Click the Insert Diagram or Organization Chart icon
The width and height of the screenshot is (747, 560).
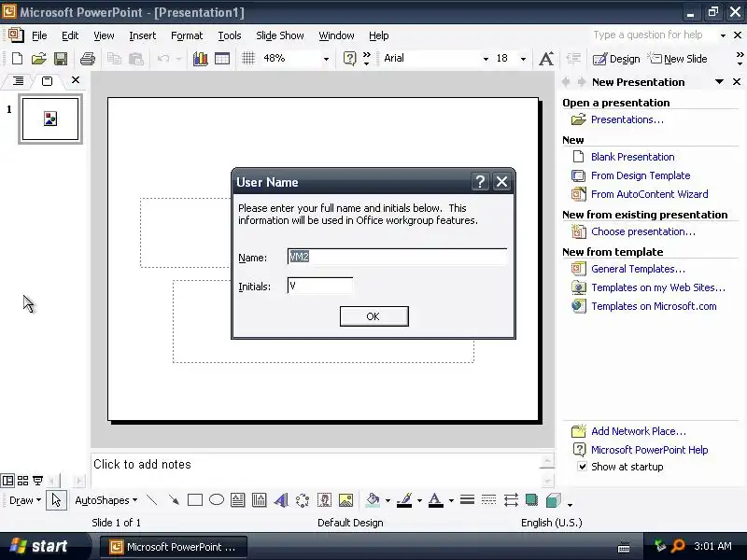point(303,500)
